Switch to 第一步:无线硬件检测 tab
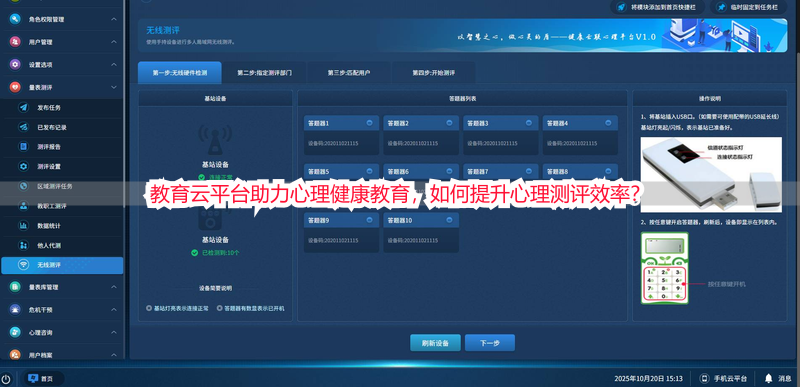Screen dimensions: 800x387 click(x=180, y=73)
